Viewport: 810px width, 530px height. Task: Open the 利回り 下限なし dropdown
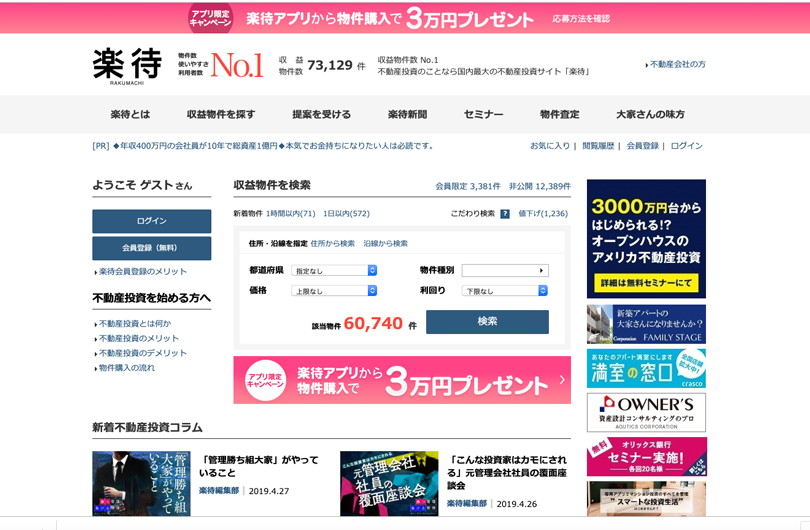[505, 291]
